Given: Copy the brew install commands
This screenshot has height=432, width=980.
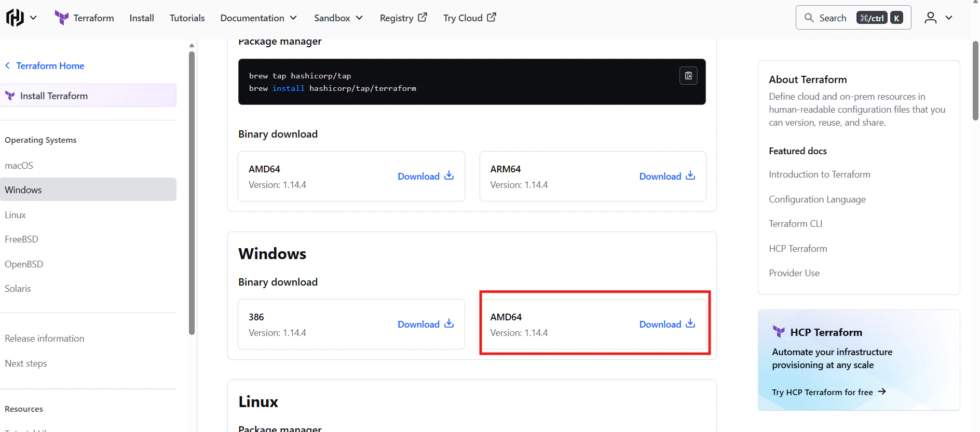Looking at the screenshot, I should 688,76.
